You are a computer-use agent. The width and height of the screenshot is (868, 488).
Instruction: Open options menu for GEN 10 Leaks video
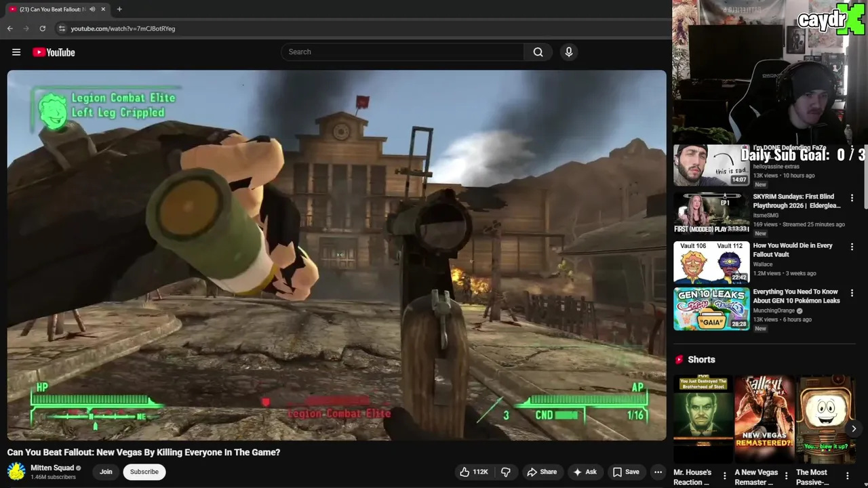(852, 293)
